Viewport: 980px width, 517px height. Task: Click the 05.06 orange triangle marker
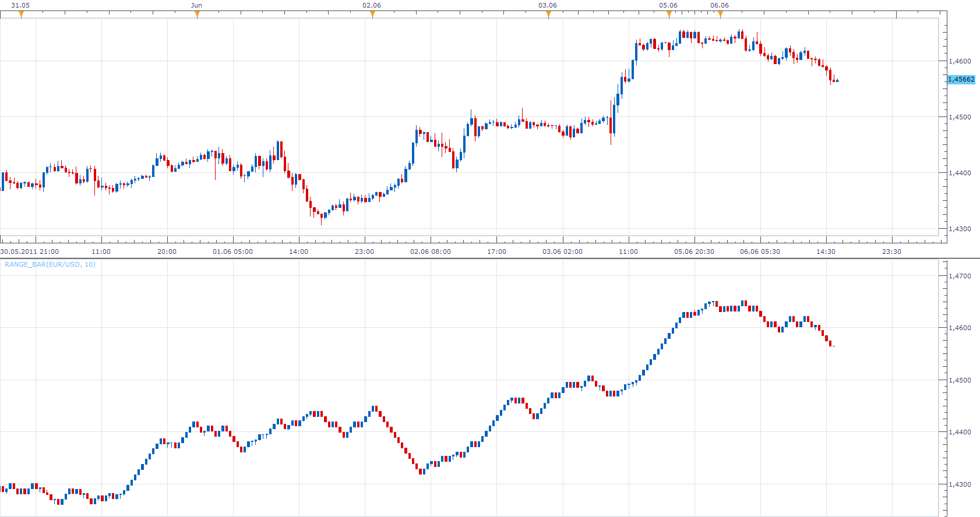pyautogui.click(x=669, y=15)
